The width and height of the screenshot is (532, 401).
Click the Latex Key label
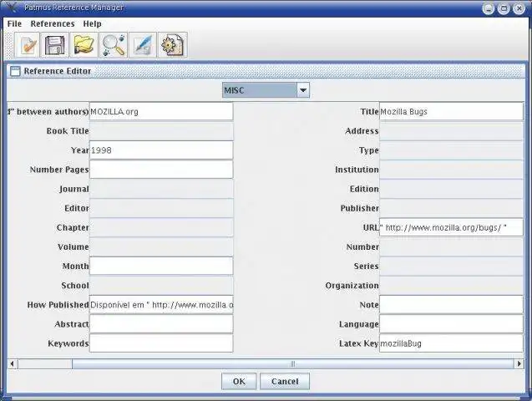click(x=358, y=343)
